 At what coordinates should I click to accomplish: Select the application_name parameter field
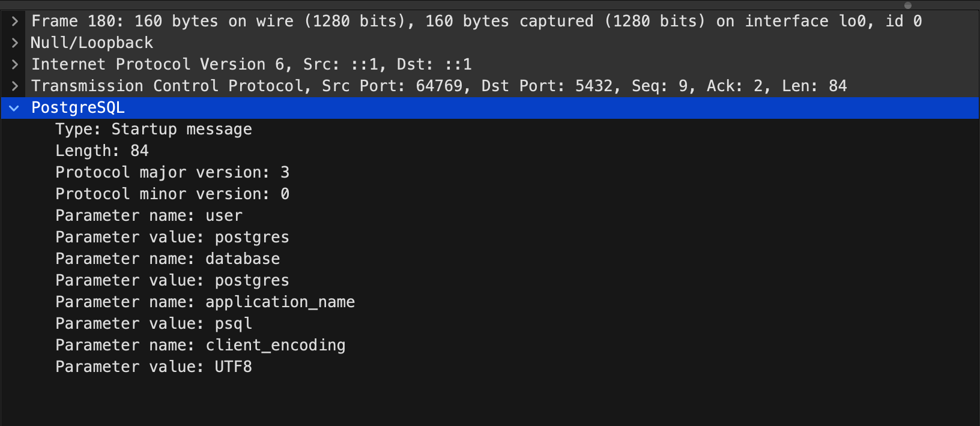point(205,302)
